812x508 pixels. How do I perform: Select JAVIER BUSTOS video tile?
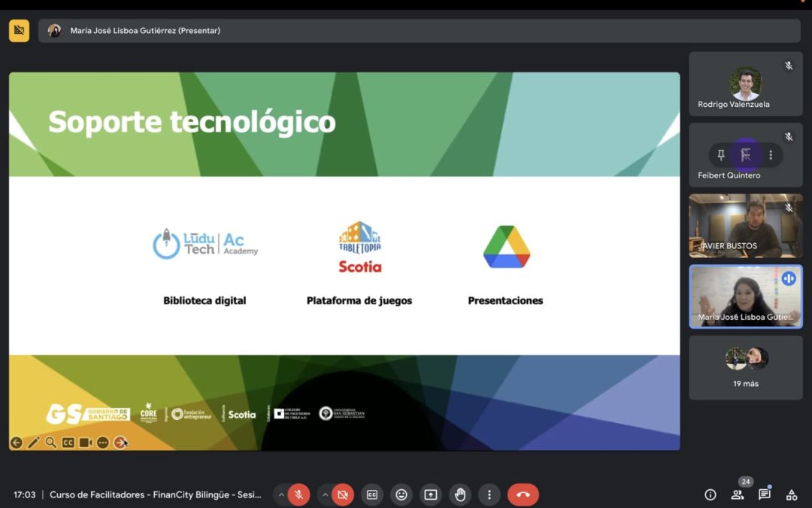(x=746, y=226)
